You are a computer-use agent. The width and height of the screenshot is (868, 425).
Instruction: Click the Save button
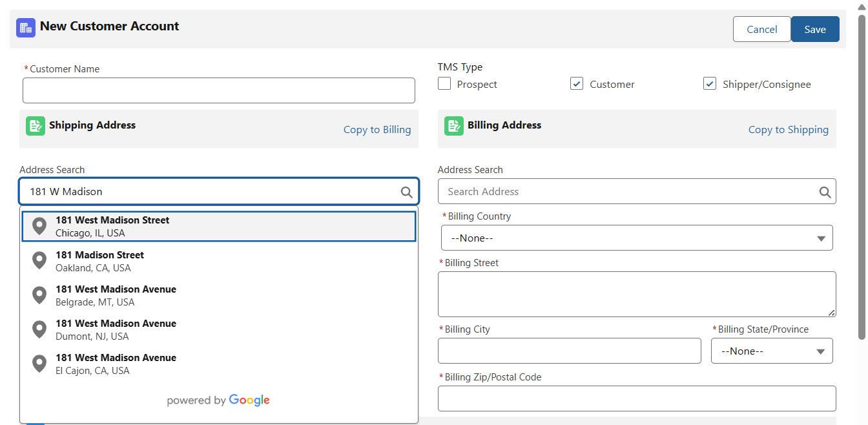[815, 29]
